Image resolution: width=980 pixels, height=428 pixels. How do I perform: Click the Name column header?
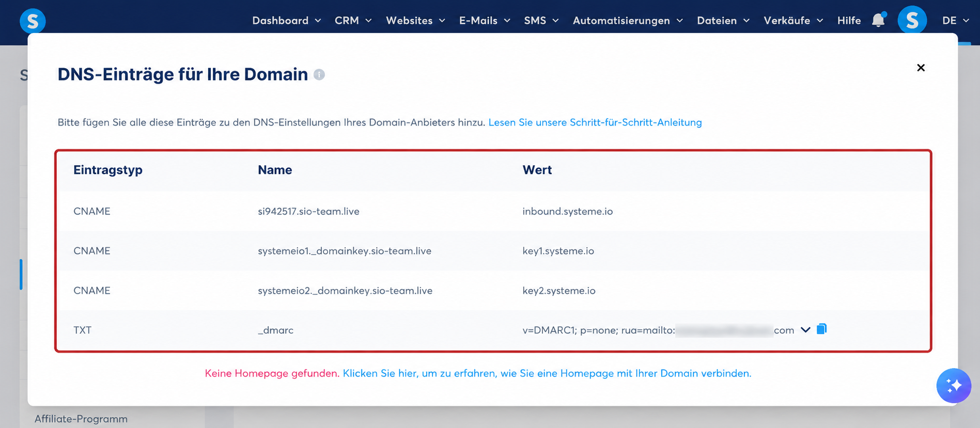pos(275,170)
